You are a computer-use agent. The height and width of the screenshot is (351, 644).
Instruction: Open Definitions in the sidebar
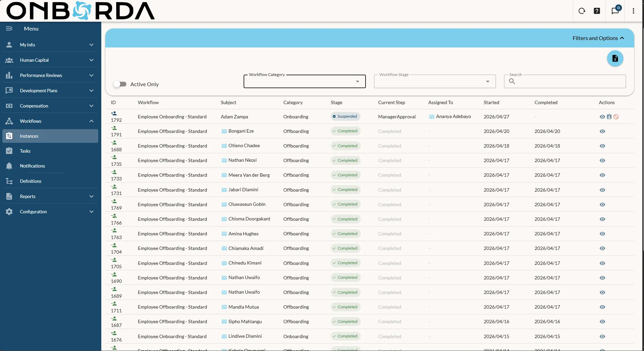pyautogui.click(x=50, y=181)
